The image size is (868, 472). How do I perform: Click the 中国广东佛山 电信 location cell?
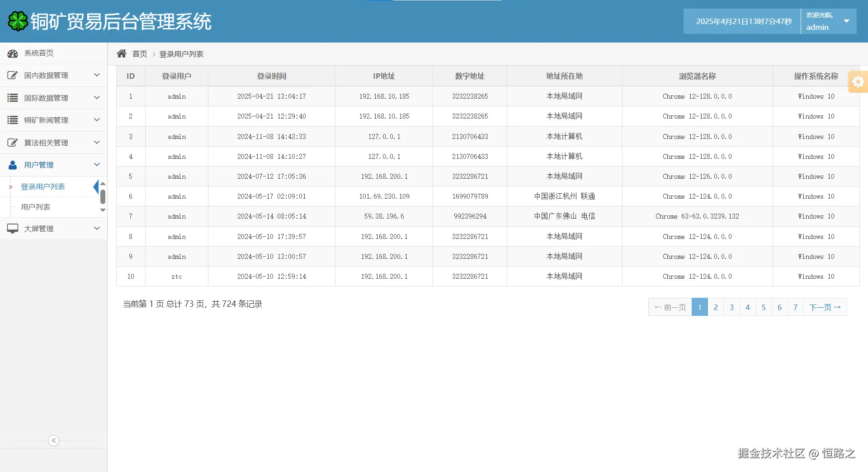[x=565, y=216]
